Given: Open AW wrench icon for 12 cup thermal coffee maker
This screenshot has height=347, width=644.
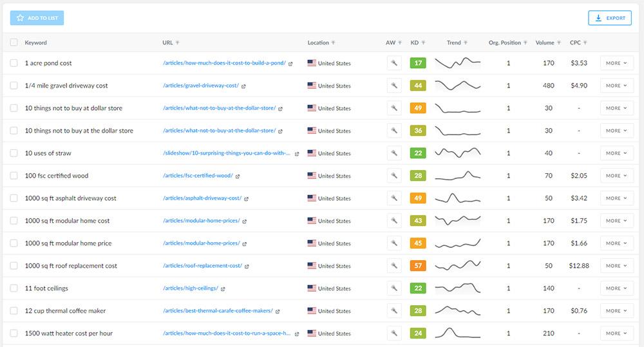Looking at the screenshot, I should (394, 311).
